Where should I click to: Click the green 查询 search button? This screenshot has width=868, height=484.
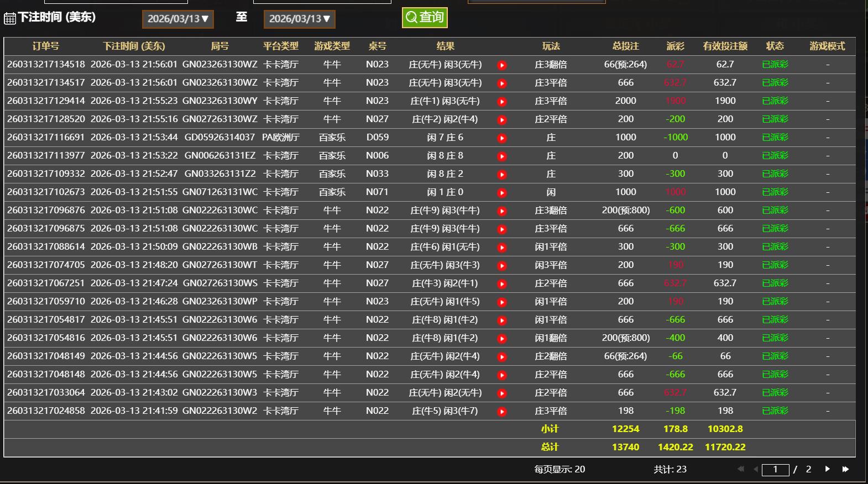425,18
